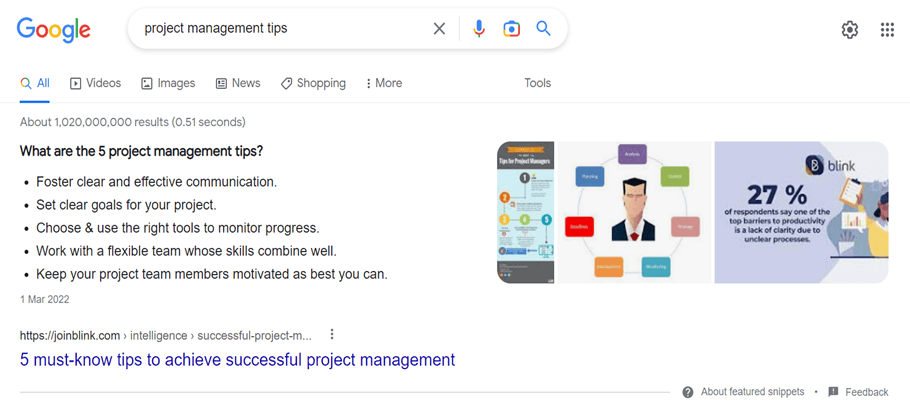Switch to the Videos tab
Viewport: 910px width, 417px height.
[x=95, y=83]
